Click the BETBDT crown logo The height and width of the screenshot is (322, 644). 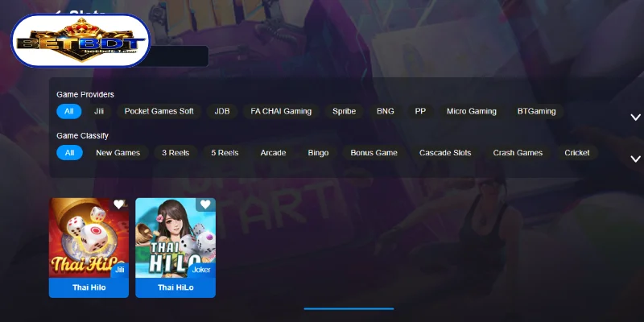pos(80,40)
